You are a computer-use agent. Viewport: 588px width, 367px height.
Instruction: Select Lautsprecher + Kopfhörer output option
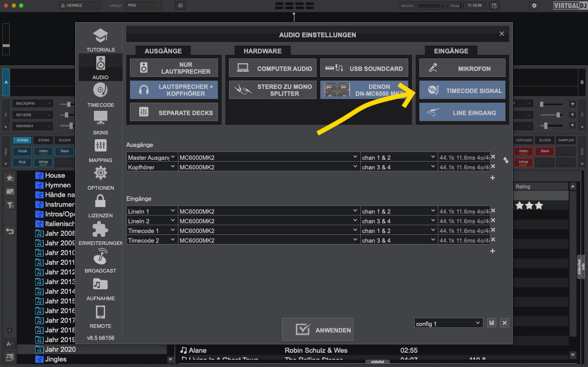[x=174, y=90]
